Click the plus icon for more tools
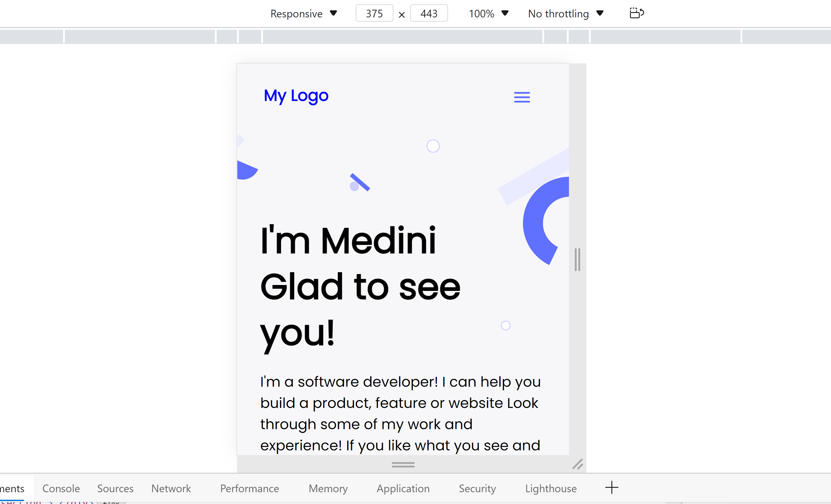The width and height of the screenshot is (831, 504). [611, 487]
